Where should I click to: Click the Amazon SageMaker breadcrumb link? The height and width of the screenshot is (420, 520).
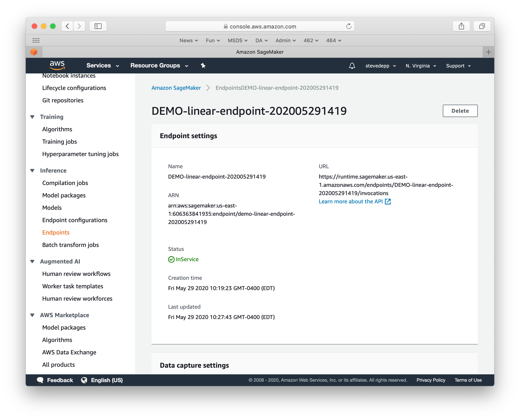176,88
